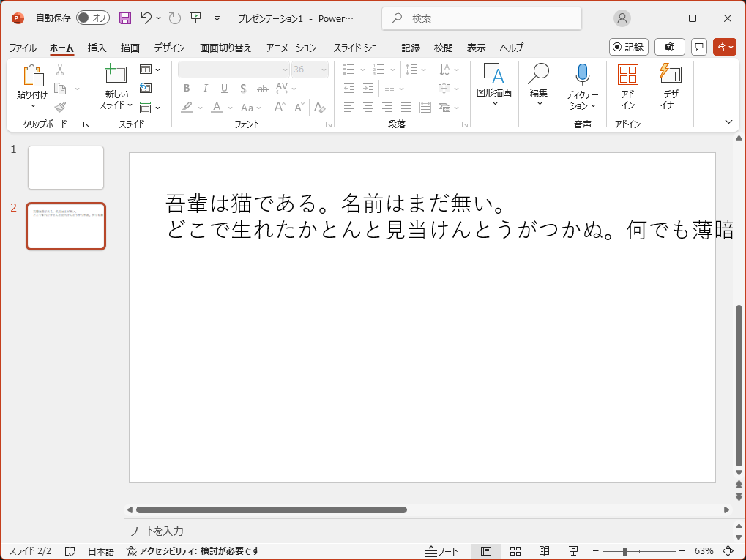Toggle the Notes pane button

click(441, 551)
